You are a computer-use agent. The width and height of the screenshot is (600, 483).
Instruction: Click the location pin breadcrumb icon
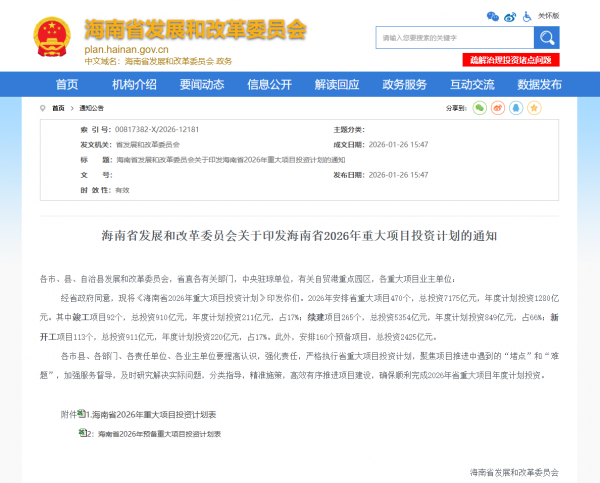(45, 107)
